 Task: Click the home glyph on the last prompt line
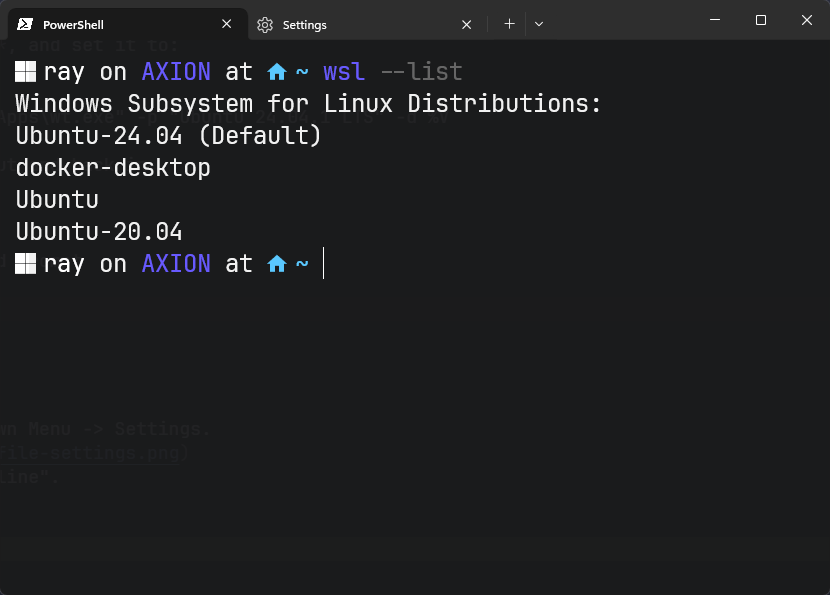pyautogui.click(x=276, y=263)
